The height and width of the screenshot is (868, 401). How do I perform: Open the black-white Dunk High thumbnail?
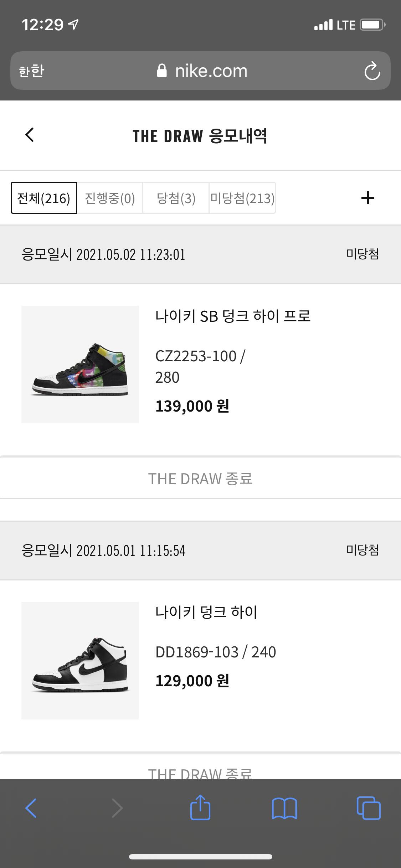click(80, 660)
